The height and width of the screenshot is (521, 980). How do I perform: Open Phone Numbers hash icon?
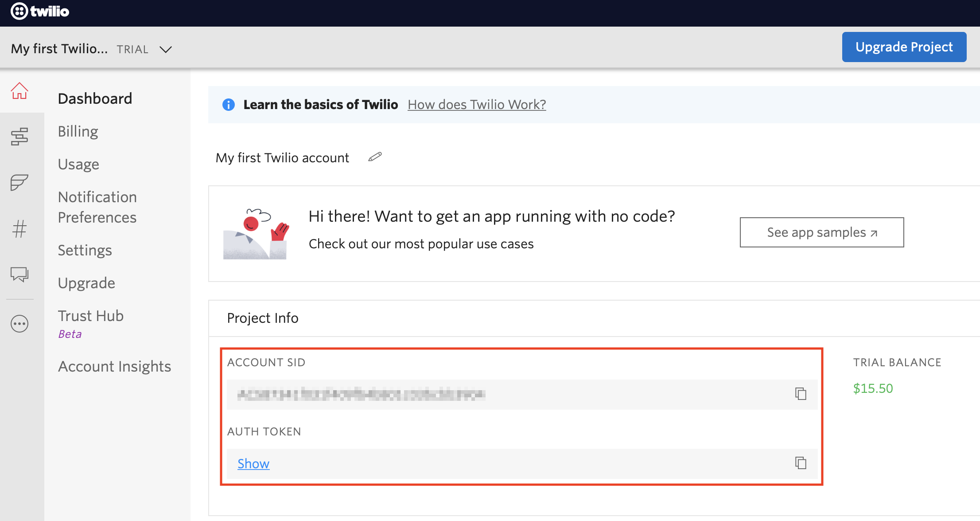19,229
